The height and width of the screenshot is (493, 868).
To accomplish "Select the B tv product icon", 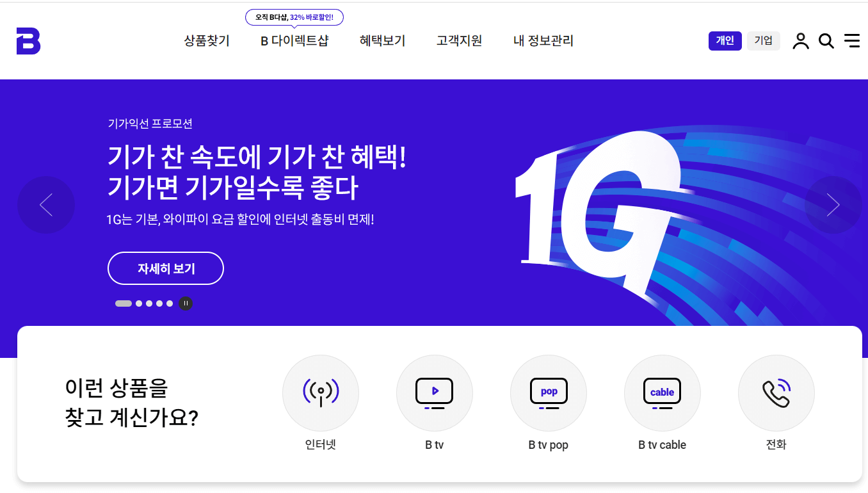I will click(435, 392).
